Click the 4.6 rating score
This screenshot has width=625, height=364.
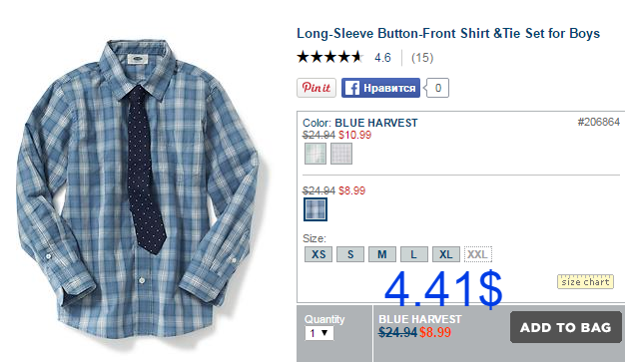382,58
